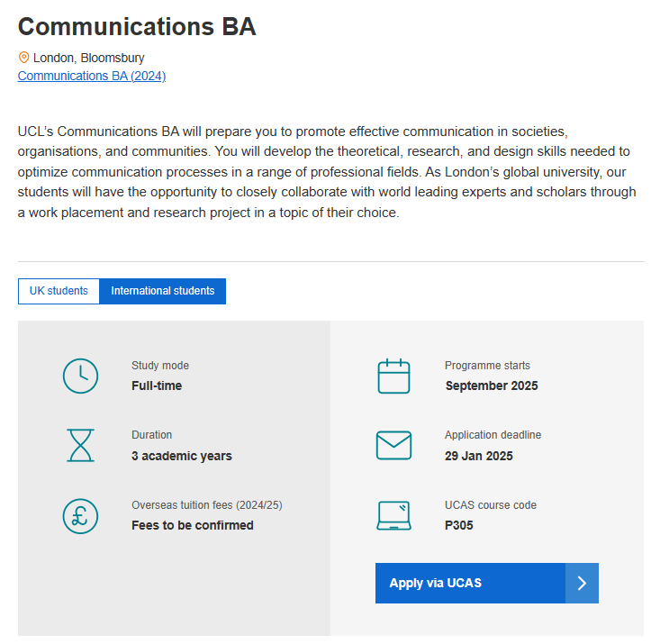Click the Apply via UCAS button
This screenshot has width=660, height=644.
point(487,584)
